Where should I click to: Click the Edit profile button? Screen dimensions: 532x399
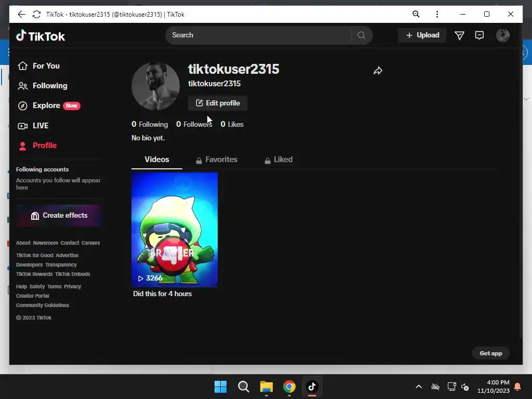(218, 103)
